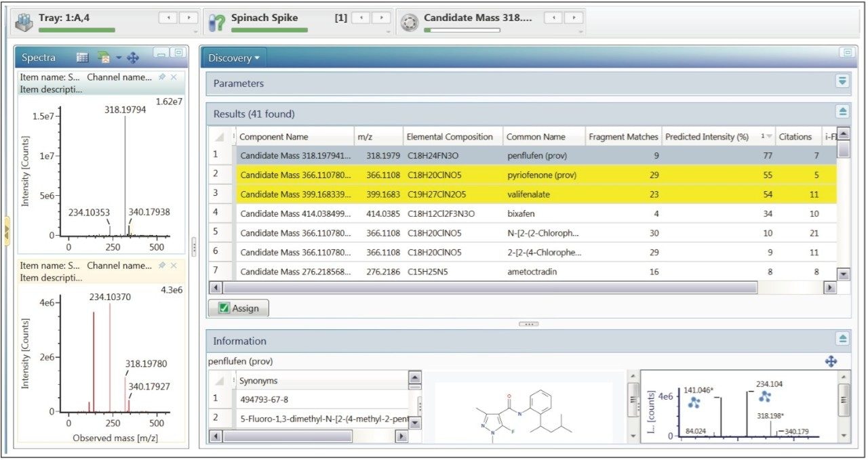The height and width of the screenshot is (460, 868).
Task: Sort by Component Name column
Action: [x=295, y=137]
